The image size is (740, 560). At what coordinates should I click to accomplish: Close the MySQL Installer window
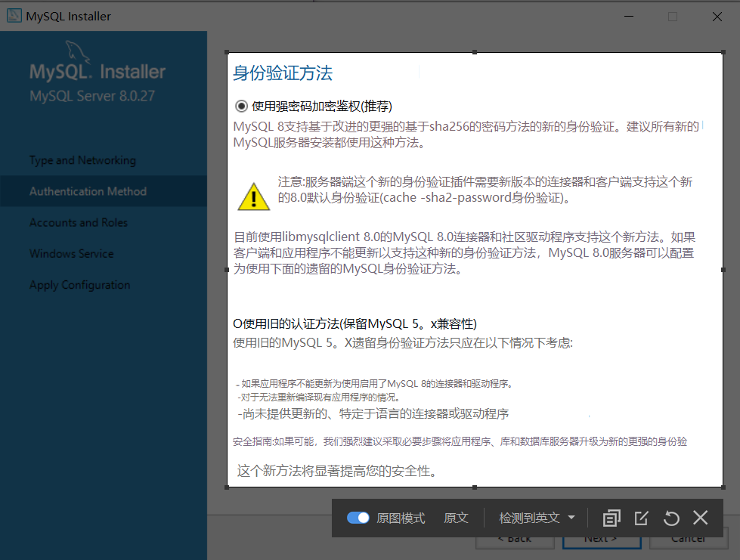(x=717, y=16)
